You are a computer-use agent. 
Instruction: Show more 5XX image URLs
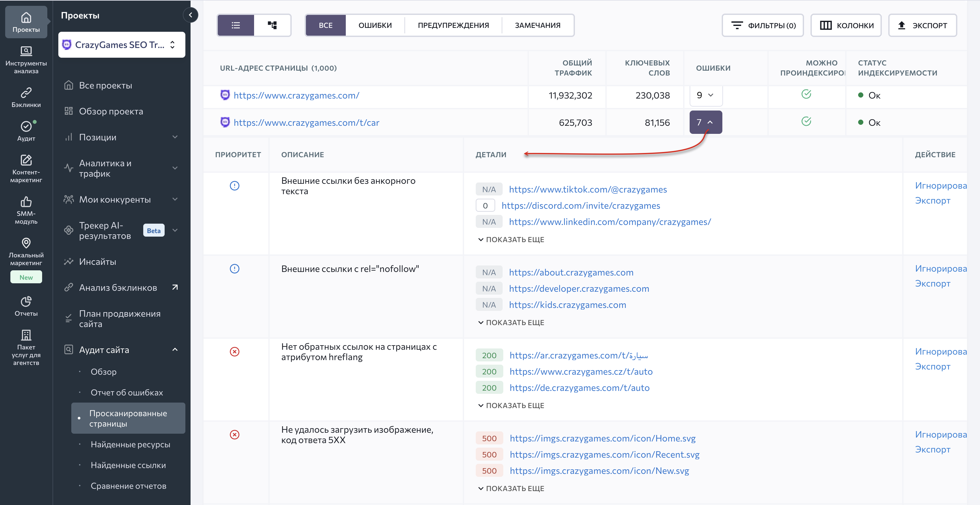(x=511, y=488)
